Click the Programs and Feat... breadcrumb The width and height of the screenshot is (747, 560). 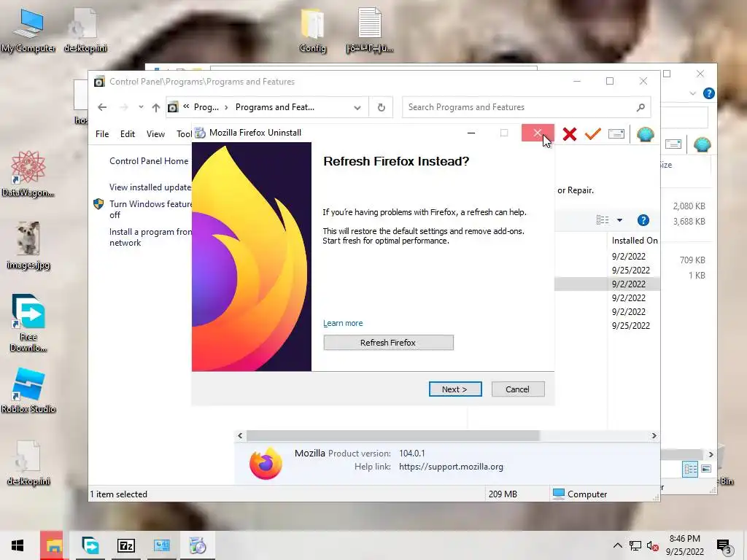tap(275, 107)
